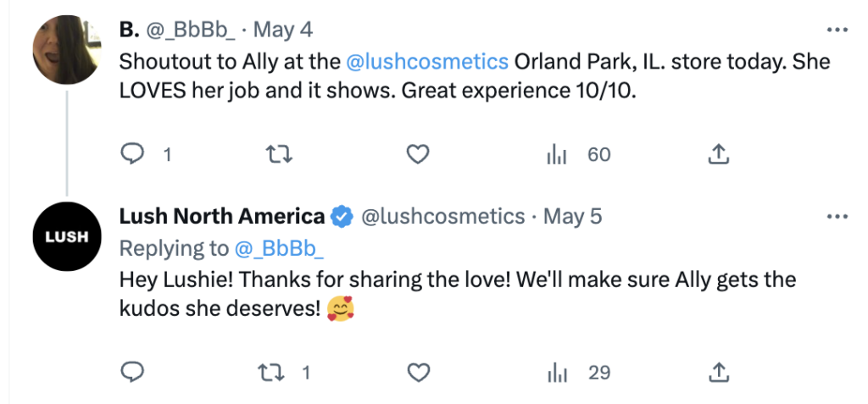Open the May 5 reply timestamp
Screen dimensions: 868x404
[572, 216]
